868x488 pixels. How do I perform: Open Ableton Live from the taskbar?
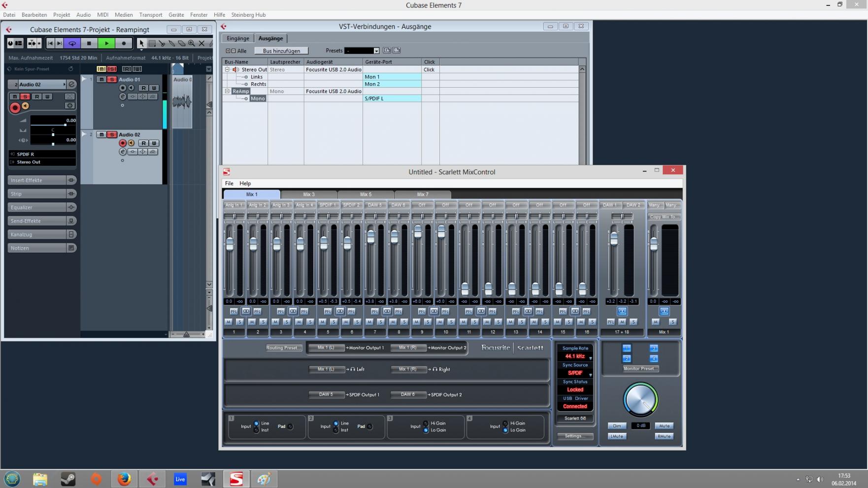pos(180,479)
